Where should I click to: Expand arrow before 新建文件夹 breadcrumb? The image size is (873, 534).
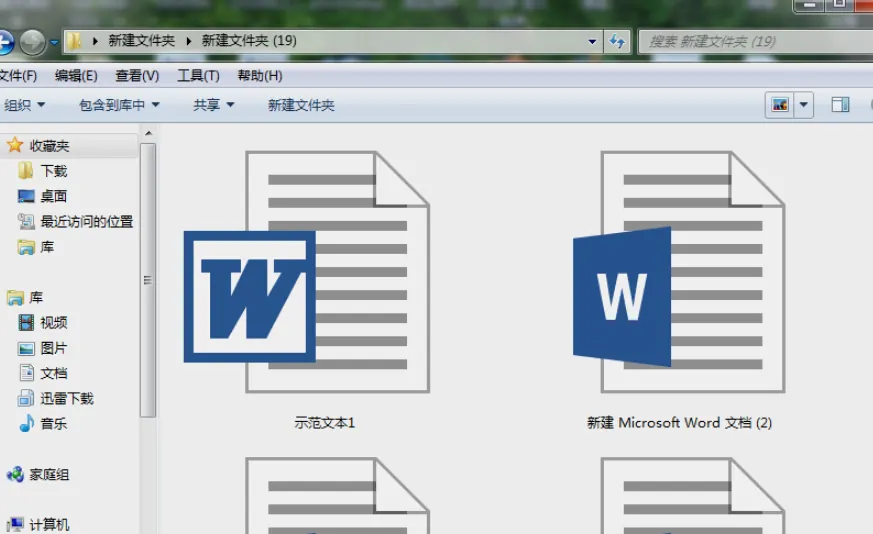click(95, 41)
